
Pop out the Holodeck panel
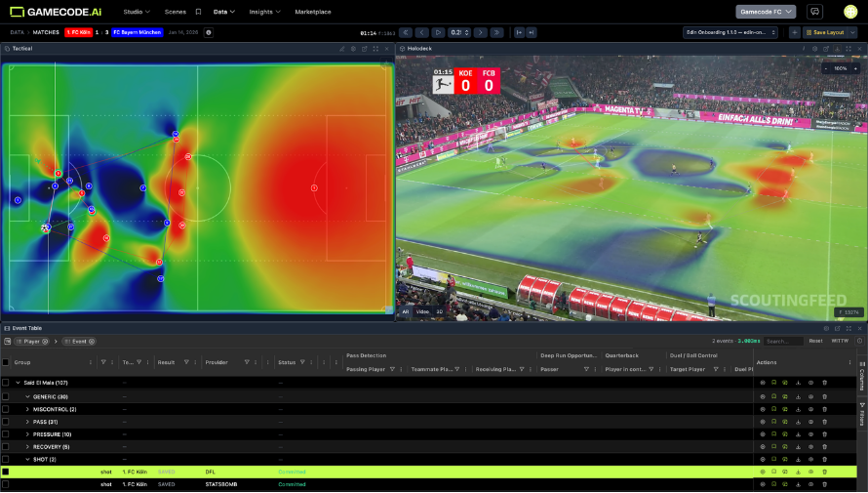click(826, 49)
